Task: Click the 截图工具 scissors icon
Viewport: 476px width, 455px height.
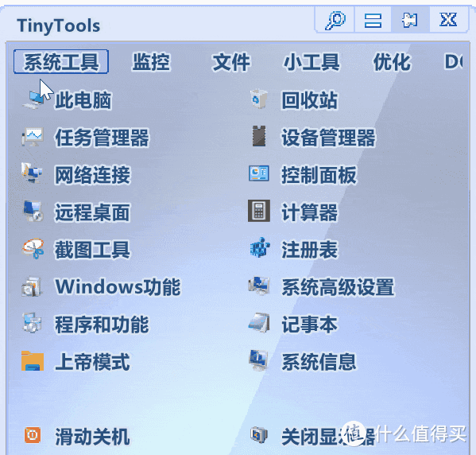Action: click(x=33, y=248)
